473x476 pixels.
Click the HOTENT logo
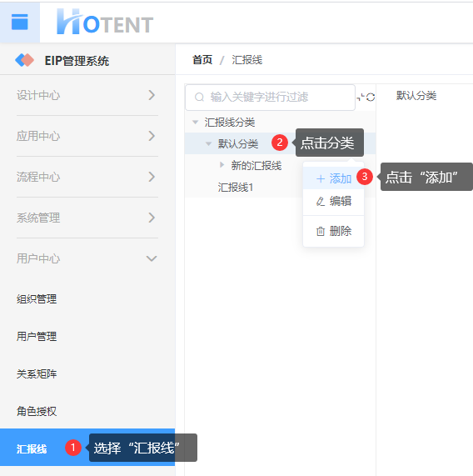[x=105, y=22]
